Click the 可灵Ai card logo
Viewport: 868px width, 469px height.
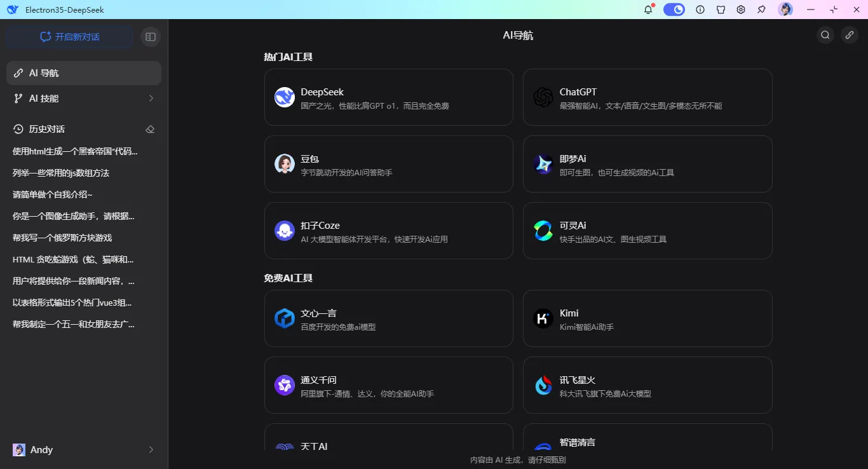click(x=543, y=231)
